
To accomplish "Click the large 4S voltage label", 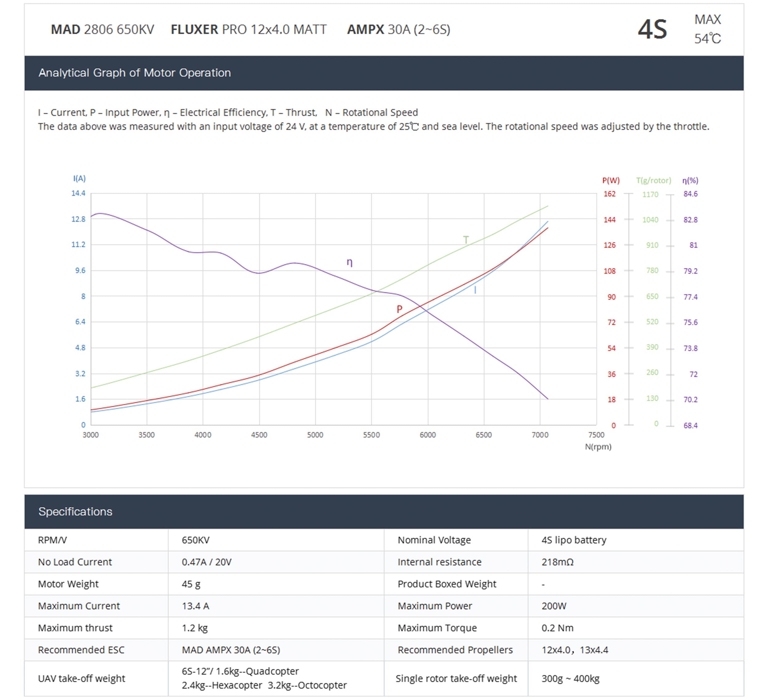I will [x=652, y=29].
